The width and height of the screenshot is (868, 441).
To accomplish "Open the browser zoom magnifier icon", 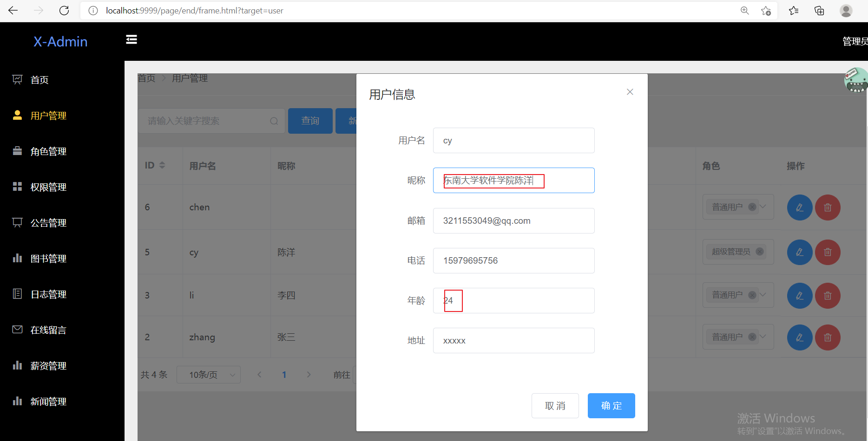I will click(745, 11).
